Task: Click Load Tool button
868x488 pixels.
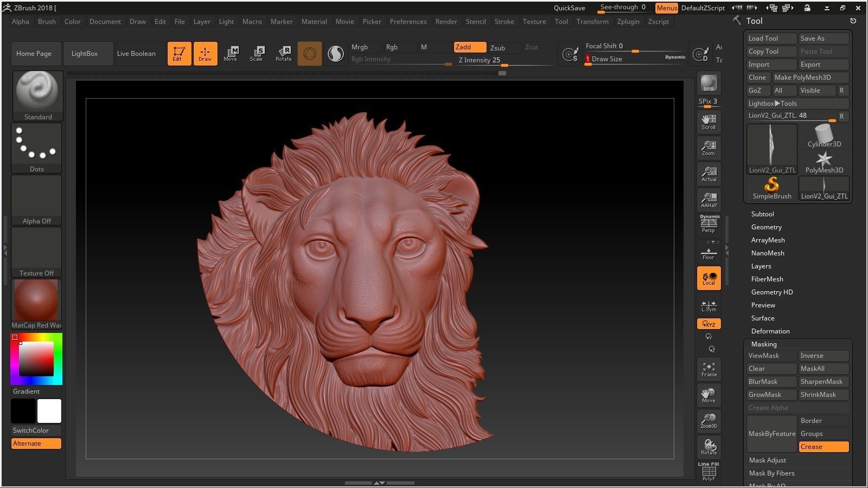Action: [771, 38]
